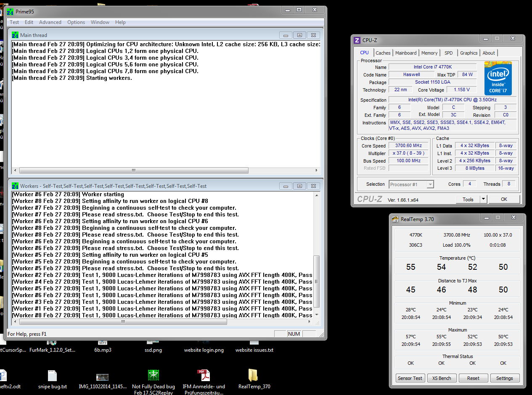Image resolution: width=532 pixels, height=395 pixels.
Task: Click scroll down arrow in Workers window
Action: click(x=317, y=315)
